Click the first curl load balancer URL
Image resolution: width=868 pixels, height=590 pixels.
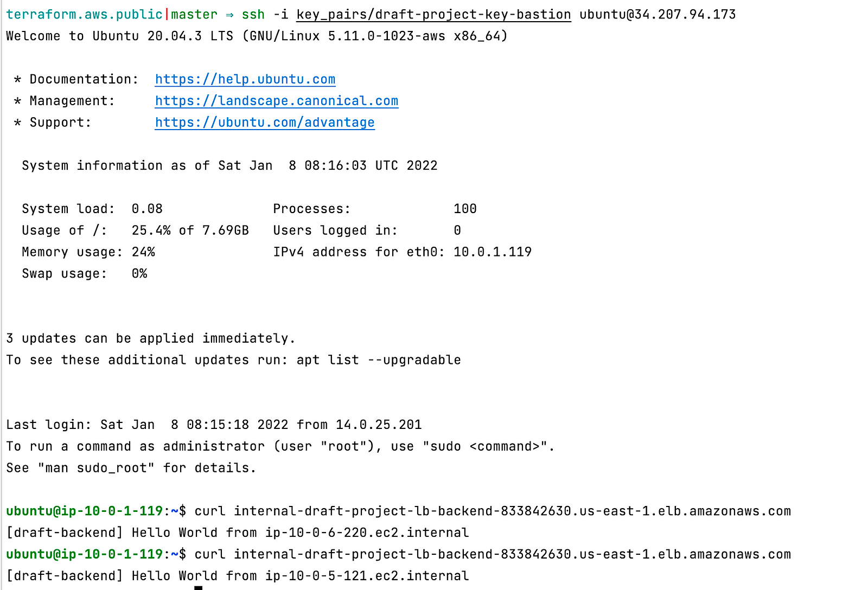tap(512, 511)
